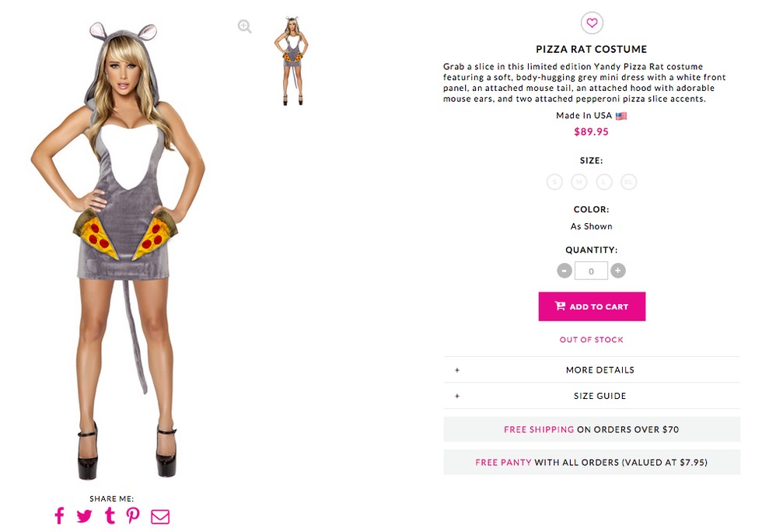Click the Add to Cart button
Screen dimensions: 762x532
[x=592, y=306]
